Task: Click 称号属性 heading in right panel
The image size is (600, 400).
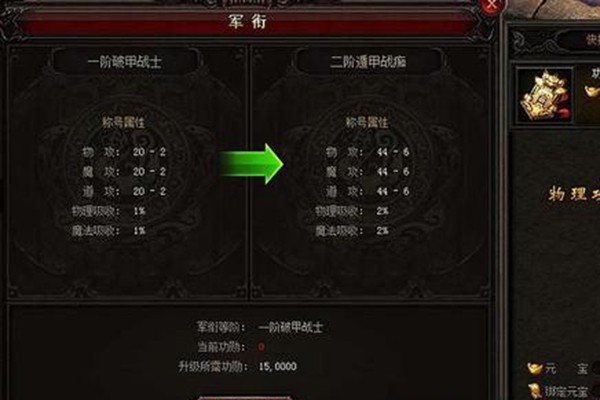Action: pos(367,122)
